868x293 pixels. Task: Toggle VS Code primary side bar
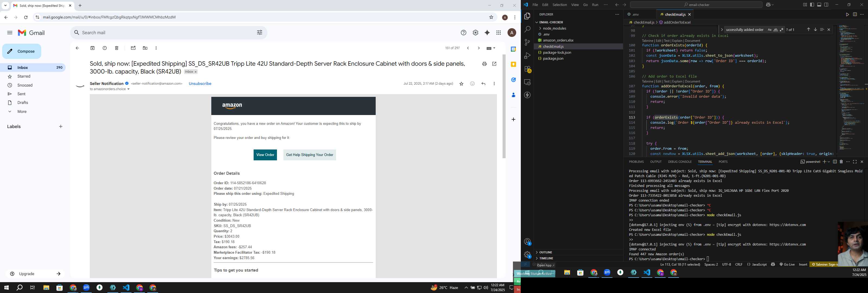[x=812, y=5]
